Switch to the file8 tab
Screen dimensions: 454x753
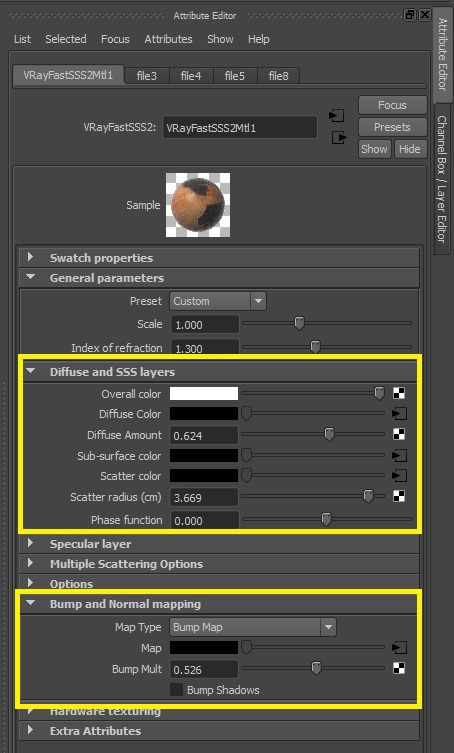coord(279,76)
